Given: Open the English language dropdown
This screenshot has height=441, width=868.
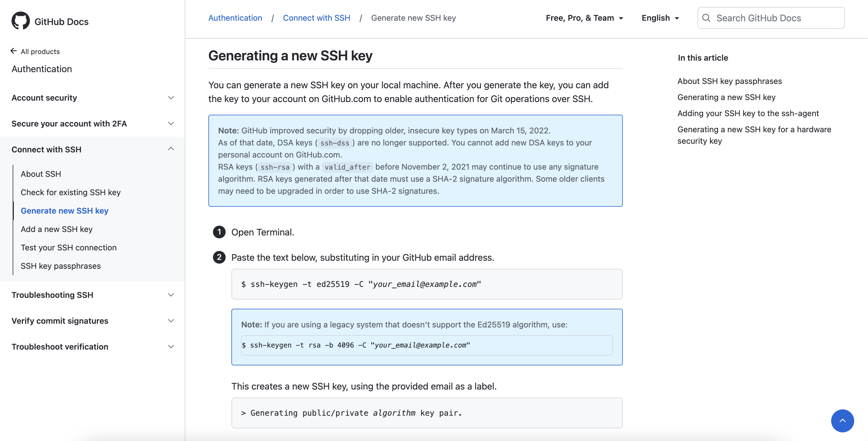Looking at the screenshot, I should click(x=660, y=18).
